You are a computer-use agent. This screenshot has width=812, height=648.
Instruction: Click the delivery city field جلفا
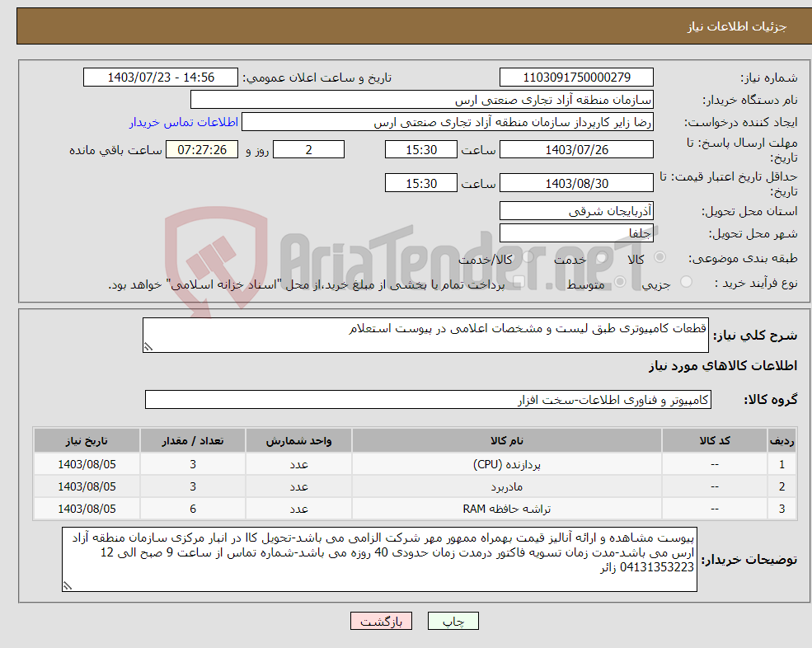pyautogui.click(x=576, y=233)
